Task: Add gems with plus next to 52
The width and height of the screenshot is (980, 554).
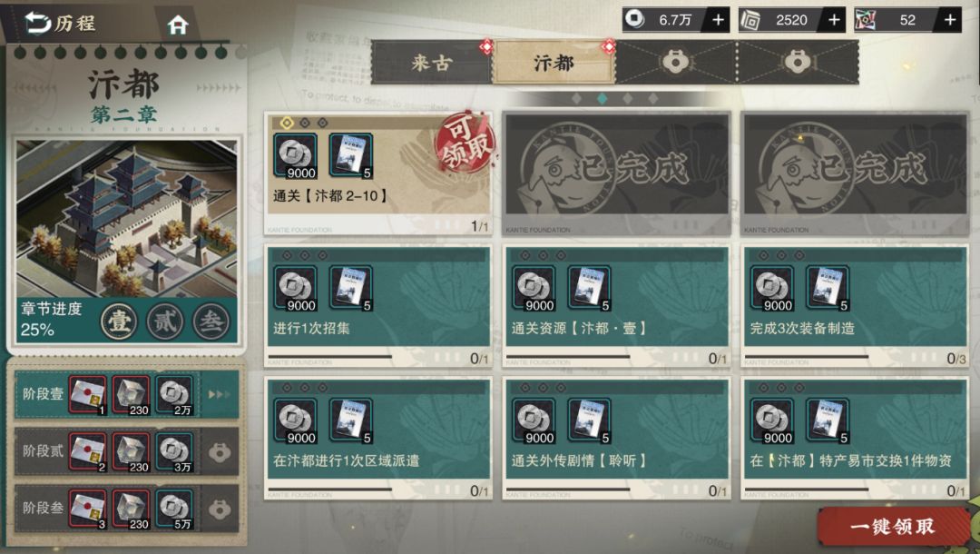Action: [950, 20]
